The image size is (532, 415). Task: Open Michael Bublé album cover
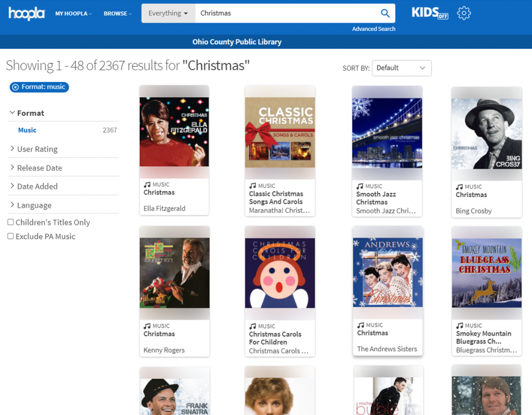pyautogui.click(x=388, y=396)
